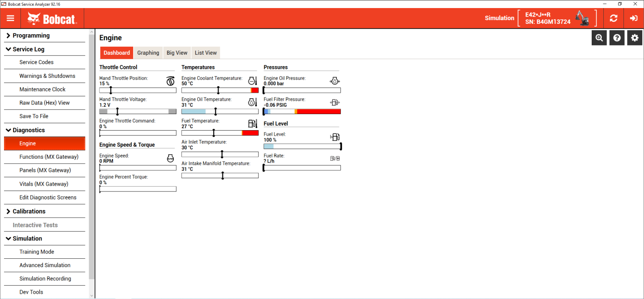
Task: Open settings gear icon
Action: point(635,38)
